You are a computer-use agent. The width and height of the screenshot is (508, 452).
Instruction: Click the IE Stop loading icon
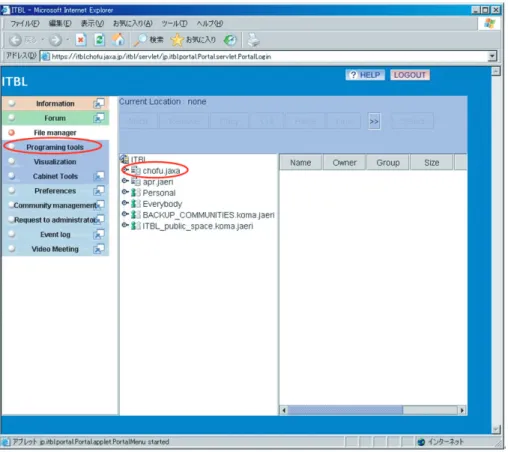(81, 40)
